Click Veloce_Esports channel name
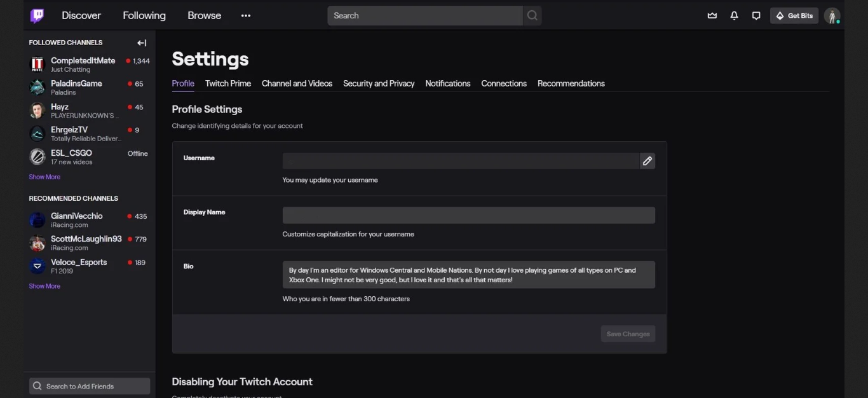The width and height of the screenshot is (868, 398). [x=79, y=262]
